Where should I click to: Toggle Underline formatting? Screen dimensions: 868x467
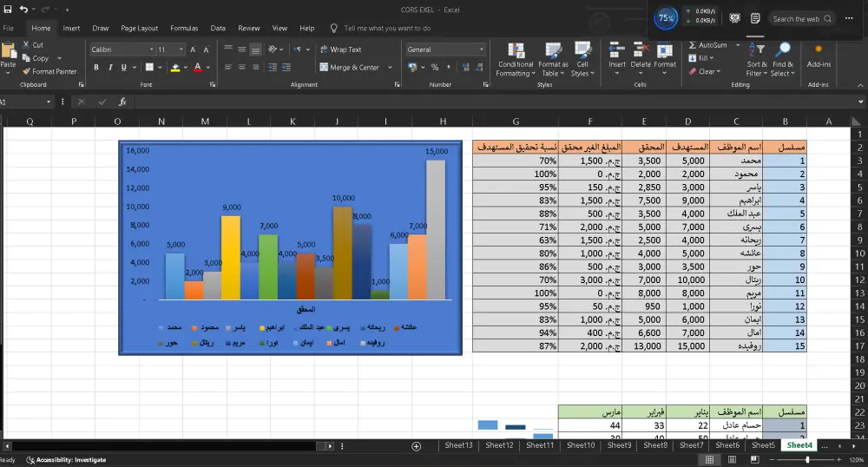click(123, 68)
